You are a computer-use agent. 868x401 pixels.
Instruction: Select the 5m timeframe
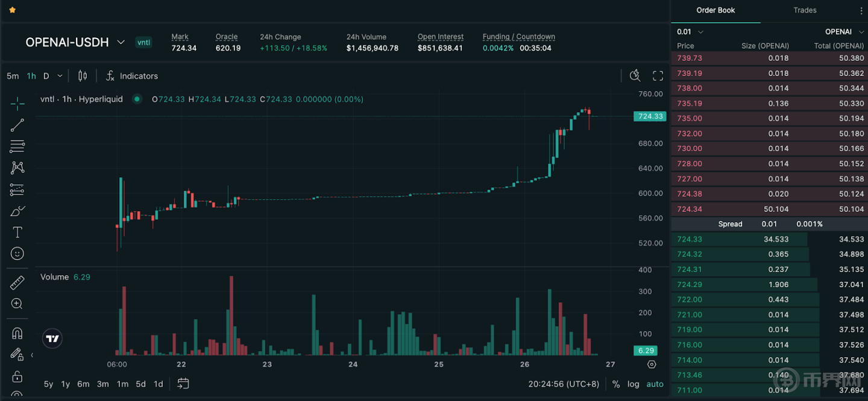point(13,76)
